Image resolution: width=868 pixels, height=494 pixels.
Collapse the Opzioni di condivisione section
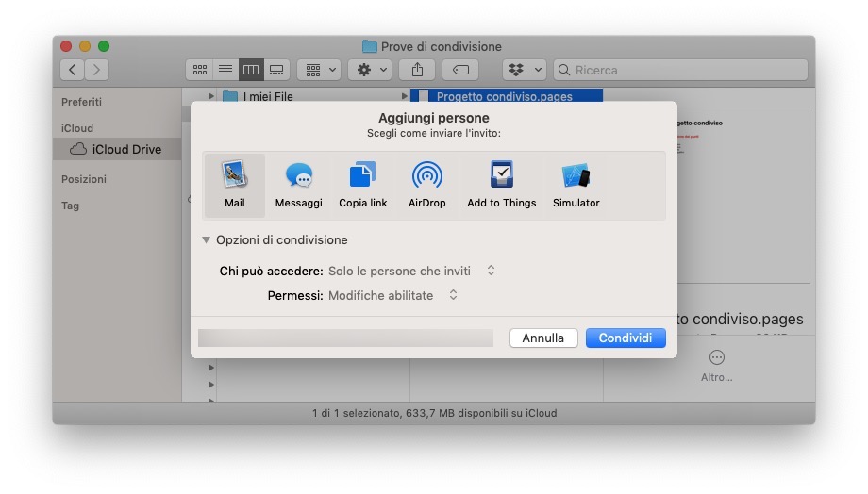pyautogui.click(x=207, y=240)
